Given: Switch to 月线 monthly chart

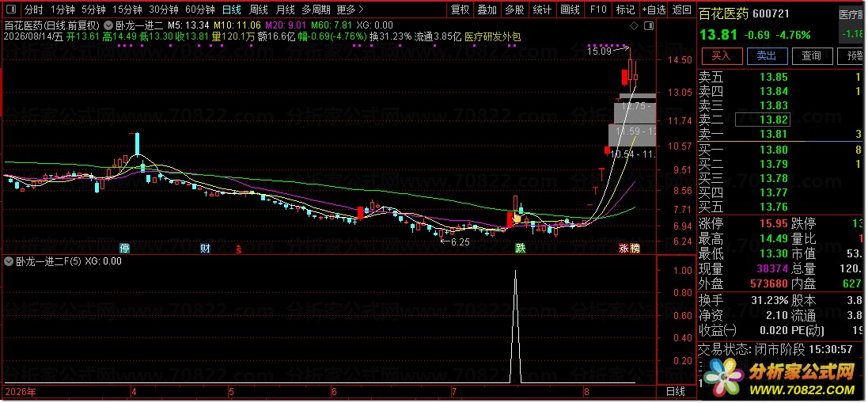Looking at the screenshot, I should click(285, 10).
